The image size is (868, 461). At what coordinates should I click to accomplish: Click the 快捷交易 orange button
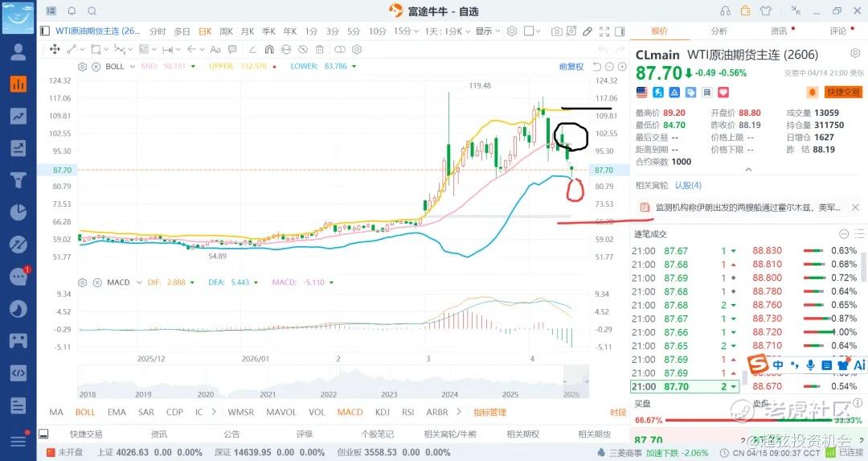coord(842,92)
